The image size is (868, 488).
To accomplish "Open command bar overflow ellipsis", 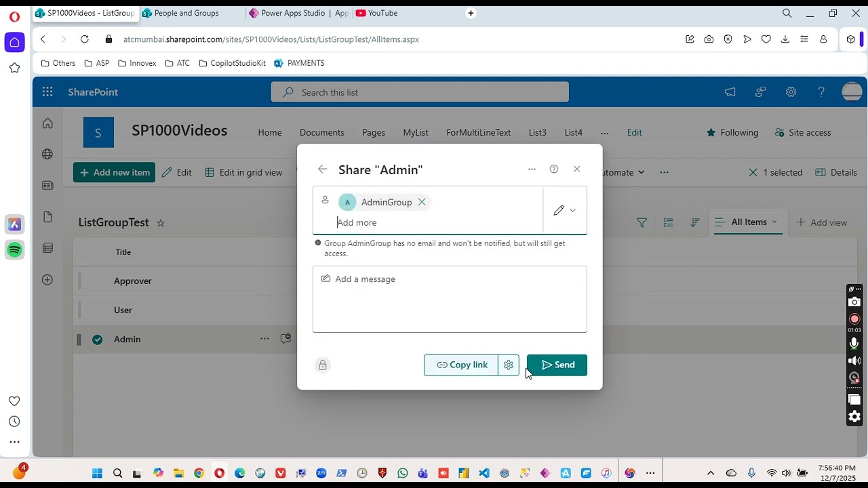I will [664, 172].
